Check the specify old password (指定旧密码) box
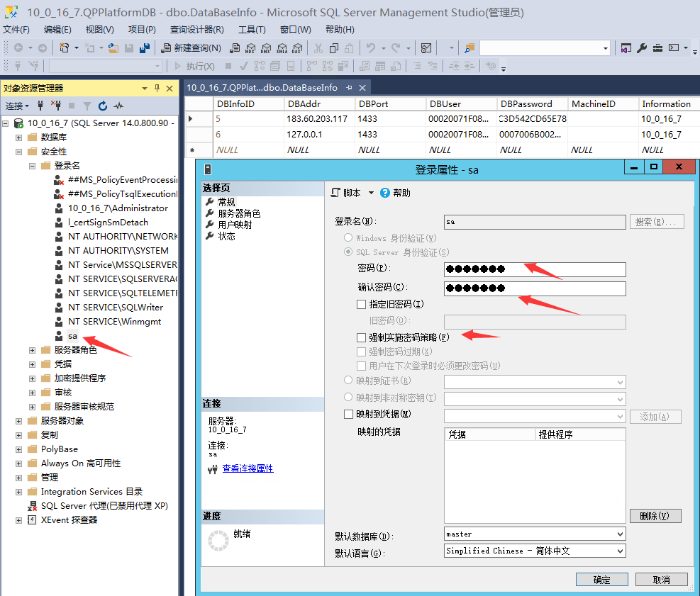 point(362,304)
